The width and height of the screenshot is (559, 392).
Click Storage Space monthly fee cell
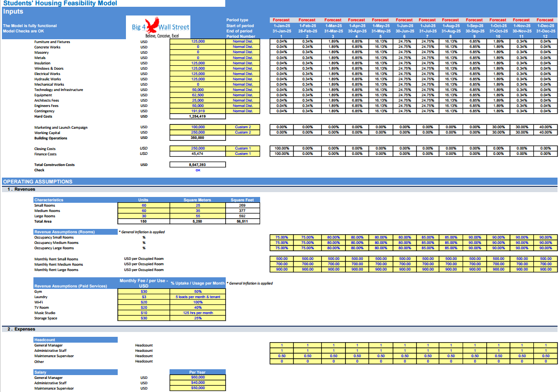pyautogui.click(x=144, y=318)
